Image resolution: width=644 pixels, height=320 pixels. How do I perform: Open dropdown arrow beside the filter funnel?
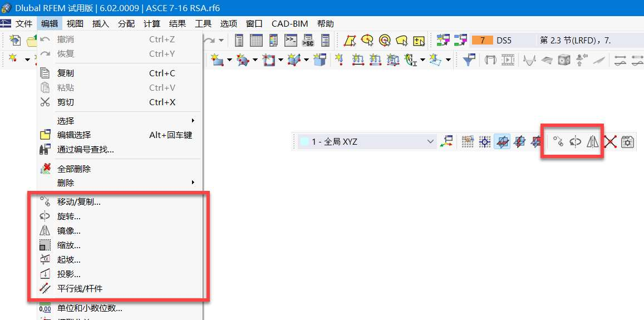tap(448, 60)
